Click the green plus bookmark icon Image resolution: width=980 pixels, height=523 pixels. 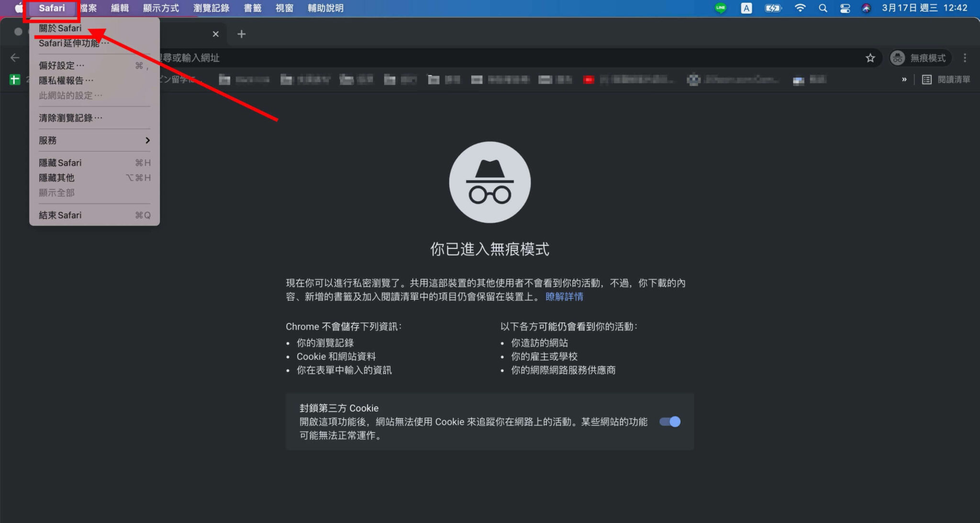coord(15,80)
